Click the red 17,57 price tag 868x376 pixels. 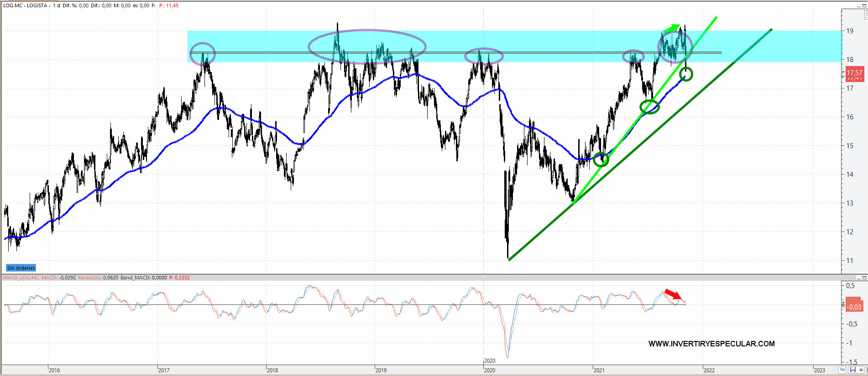point(854,73)
